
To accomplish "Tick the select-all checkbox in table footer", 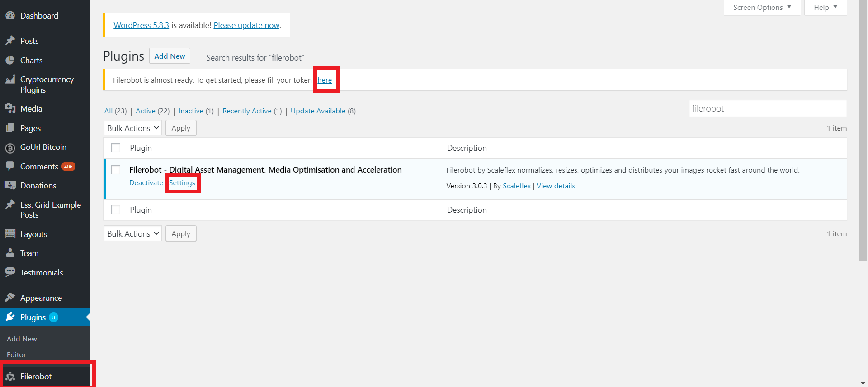I will tap(116, 210).
